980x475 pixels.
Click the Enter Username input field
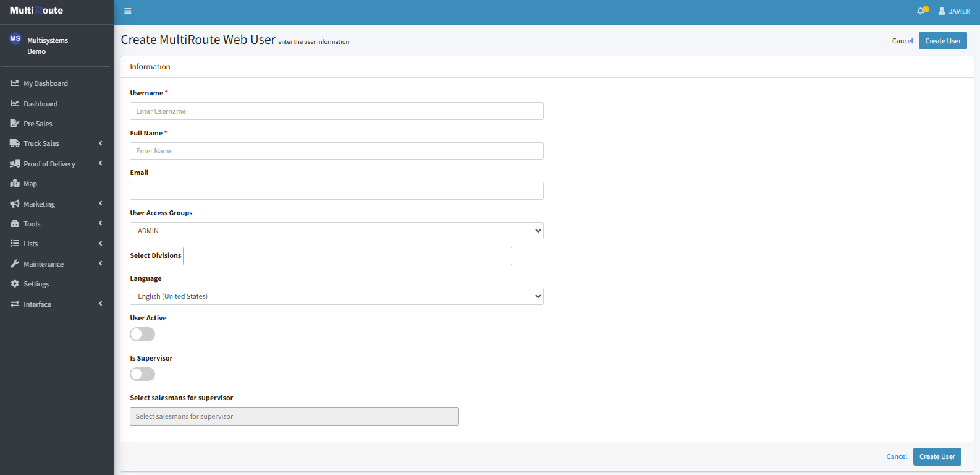pyautogui.click(x=336, y=111)
